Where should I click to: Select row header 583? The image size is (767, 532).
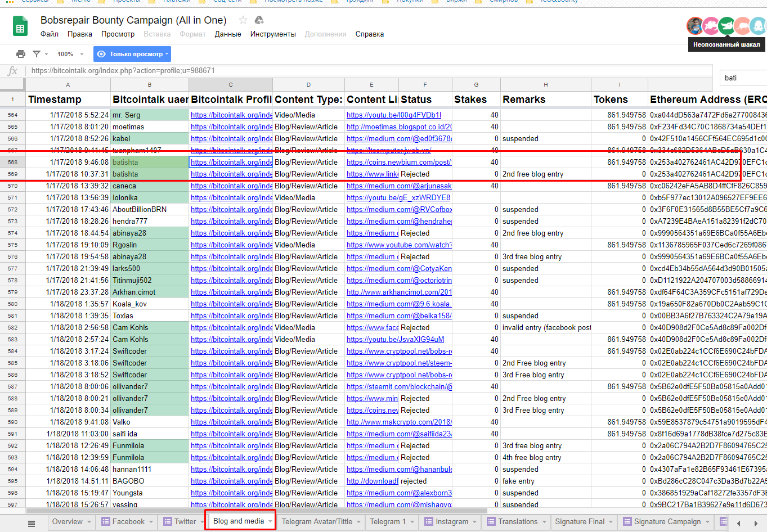pos(12,339)
